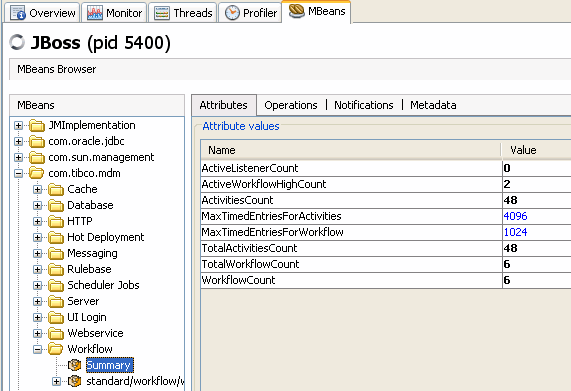571x391 pixels.
Task: Collapse the Workflow folder node
Action: click(37, 349)
